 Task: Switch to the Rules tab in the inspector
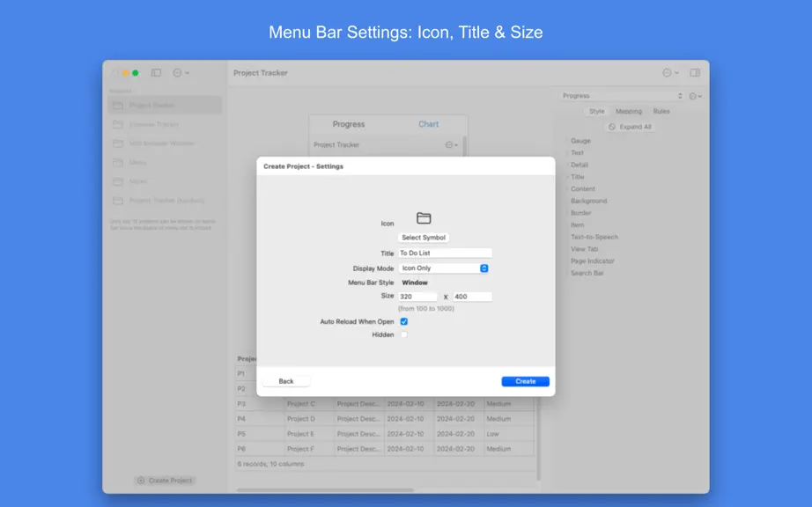coord(661,111)
